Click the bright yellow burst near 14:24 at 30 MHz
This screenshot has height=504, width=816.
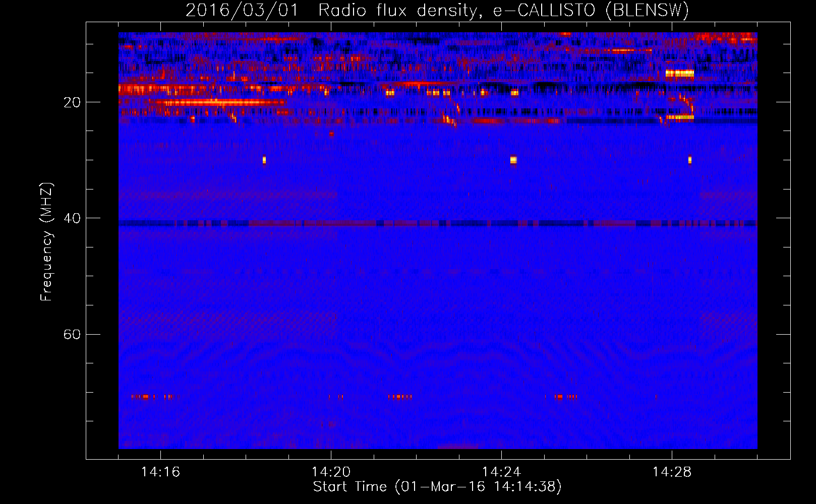click(513, 160)
